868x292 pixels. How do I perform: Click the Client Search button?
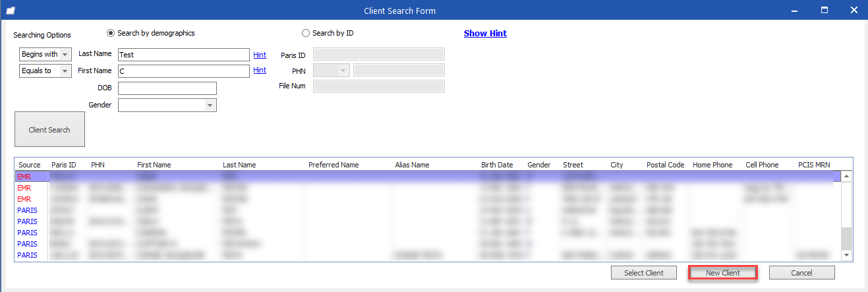[49, 130]
